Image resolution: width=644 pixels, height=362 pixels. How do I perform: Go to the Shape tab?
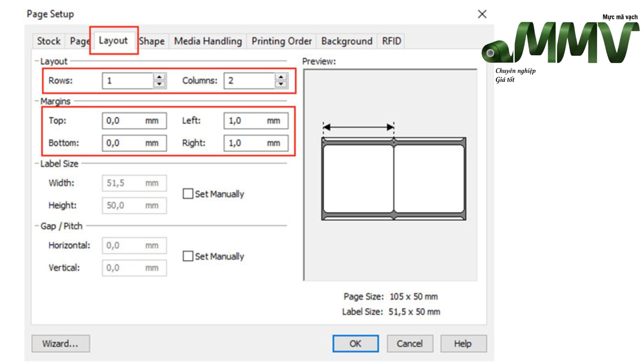(x=152, y=41)
